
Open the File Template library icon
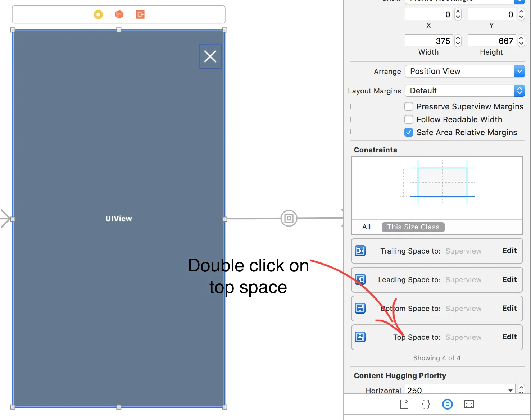[x=404, y=404]
